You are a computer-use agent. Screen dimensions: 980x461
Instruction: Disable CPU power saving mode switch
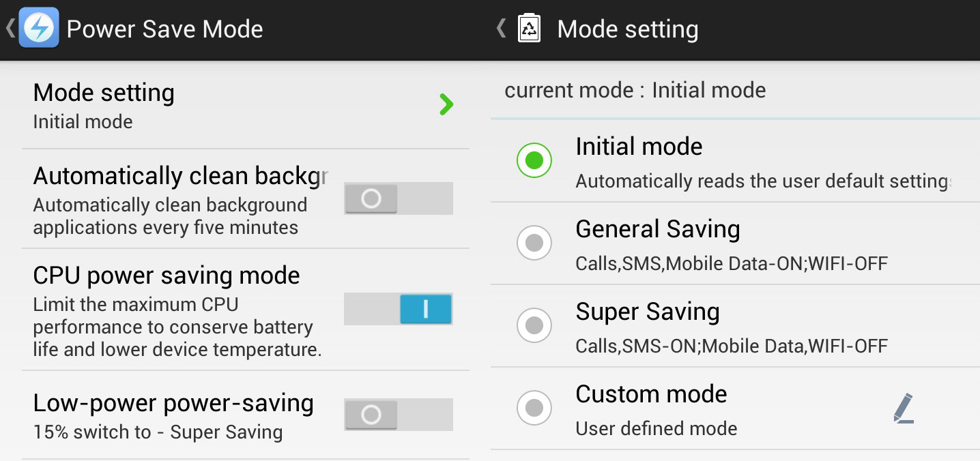point(398,309)
